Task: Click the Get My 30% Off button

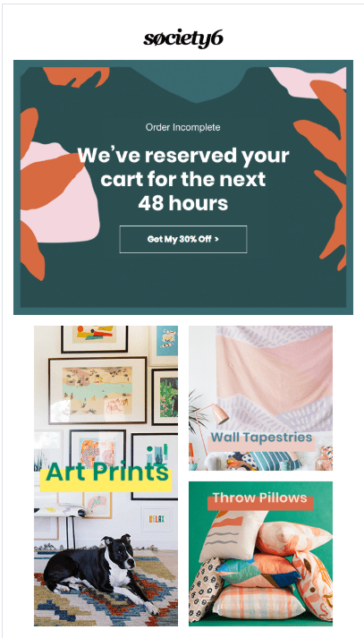Action: [x=183, y=239]
